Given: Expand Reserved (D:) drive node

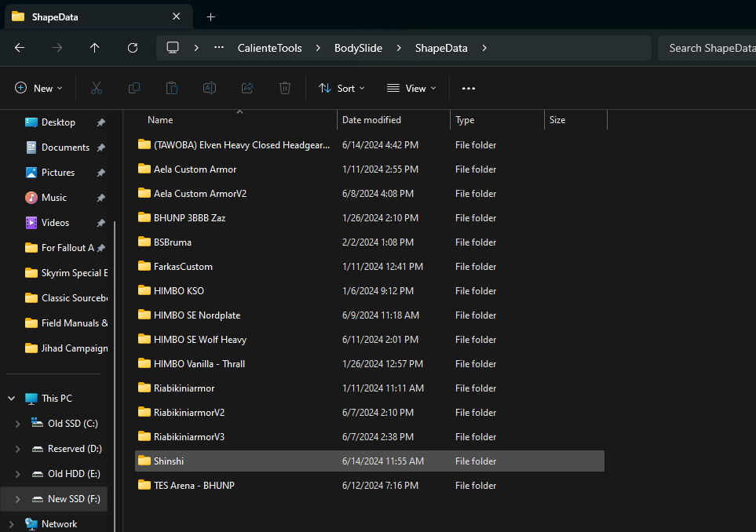Looking at the screenshot, I should click(18, 449).
